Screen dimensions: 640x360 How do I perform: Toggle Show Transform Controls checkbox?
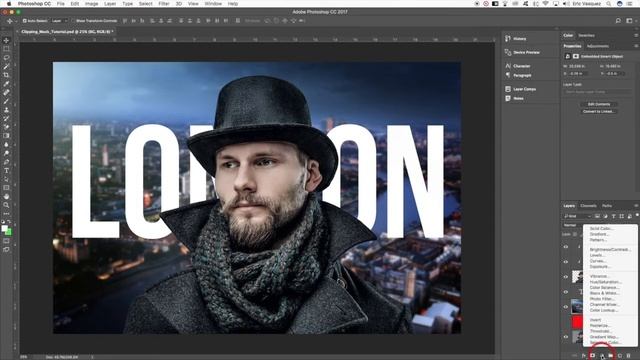click(x=73, y=20)
